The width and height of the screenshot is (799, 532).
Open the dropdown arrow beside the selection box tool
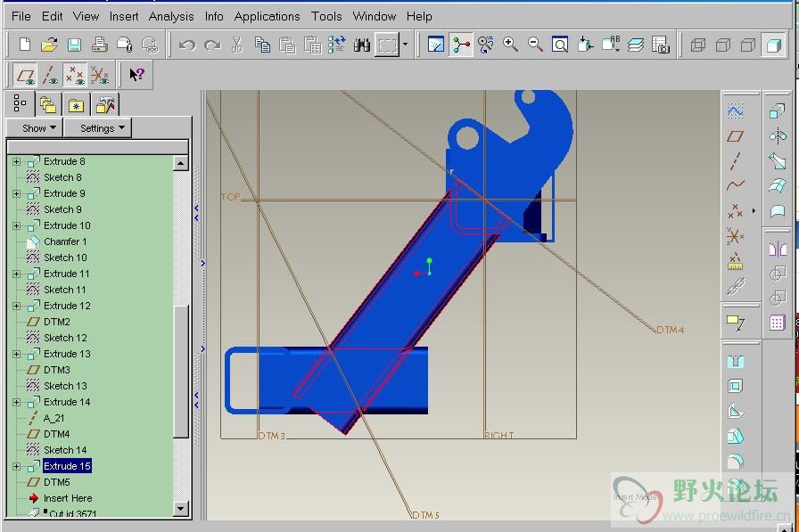(405, 45)
